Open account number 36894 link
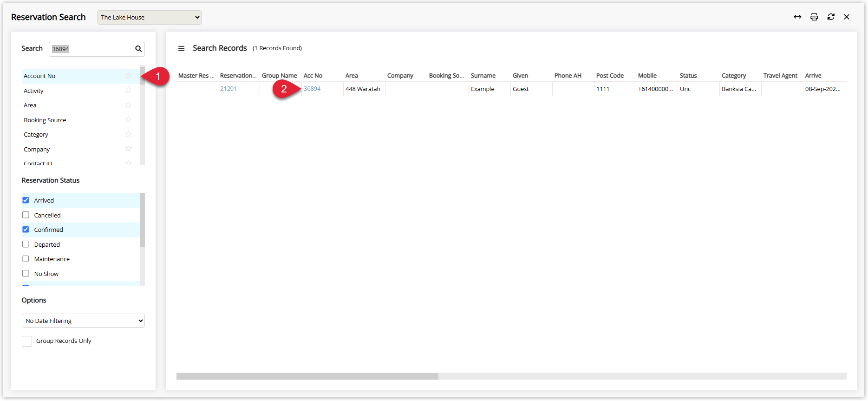The width and height of the screenshot is (868, 401). coord(312,89)
